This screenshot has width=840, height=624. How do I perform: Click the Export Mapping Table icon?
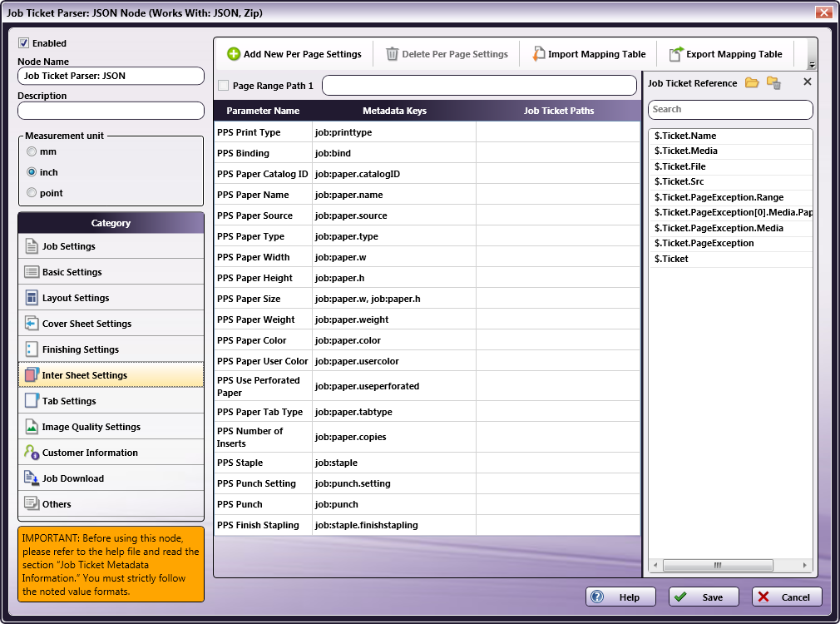[x=676, y=53]
